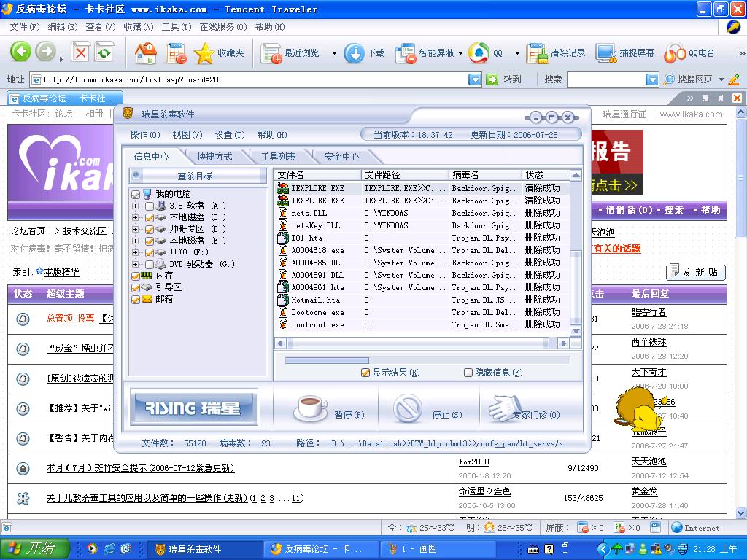Open the 本版精华 link
The image size is (747, 560).
click(61, 272)
